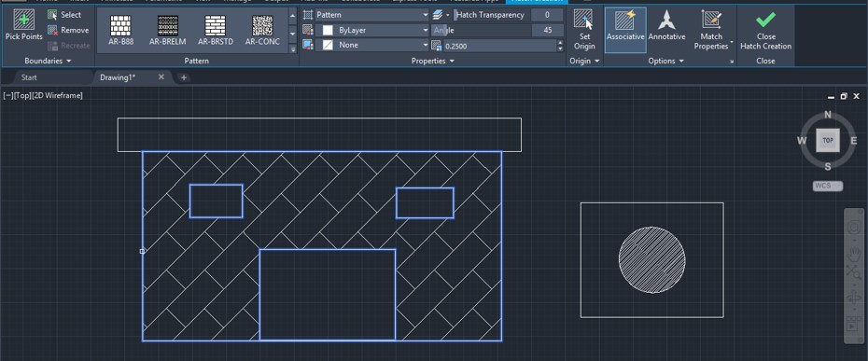Image resolution: width=868 pixels, height=361 pixels.
Task: Decrease hatch scale with down arrow
Action: (x=560, y=49)
